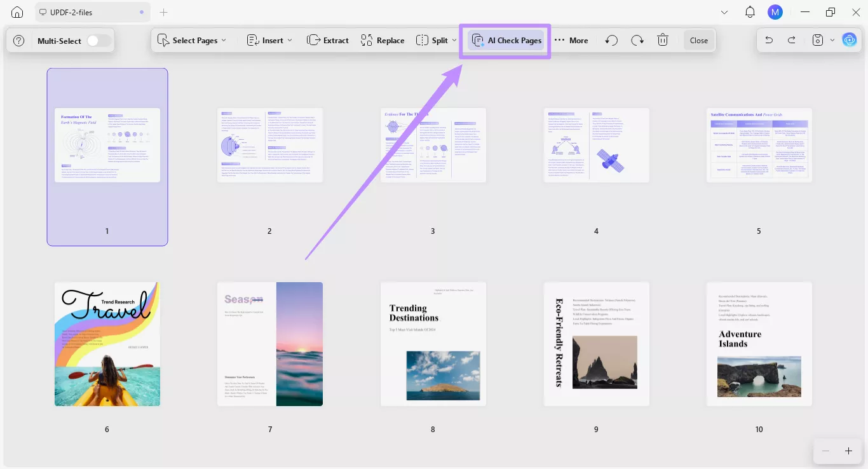The height and width of the screenshot is (469, 868).
Task: Click the zoom-in plus control
Action: click(848, 451)
